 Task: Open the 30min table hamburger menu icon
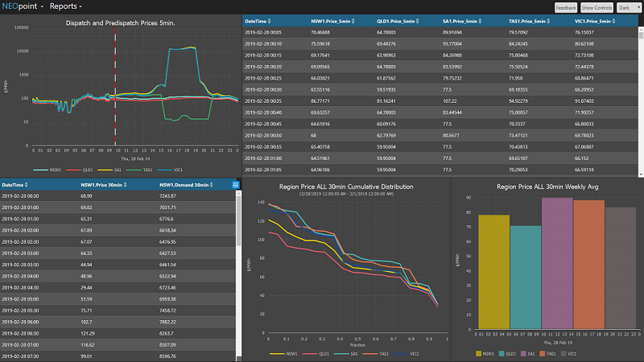click(235, 185)
